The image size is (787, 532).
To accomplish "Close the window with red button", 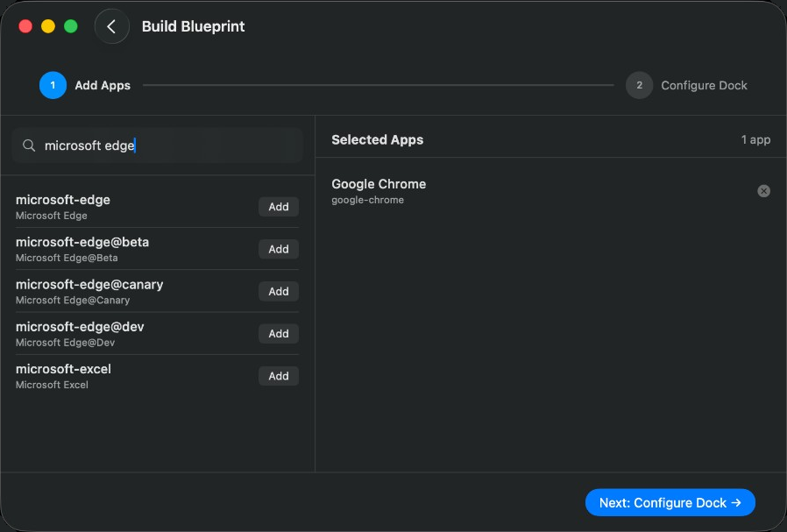I will pyautogui.click(x=25, y=26).
